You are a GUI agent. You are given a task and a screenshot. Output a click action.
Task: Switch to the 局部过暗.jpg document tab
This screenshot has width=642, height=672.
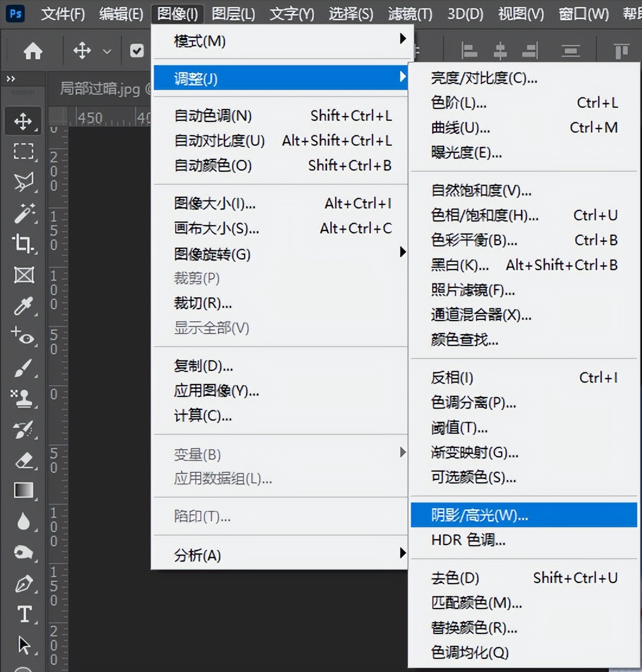(99, 89)
